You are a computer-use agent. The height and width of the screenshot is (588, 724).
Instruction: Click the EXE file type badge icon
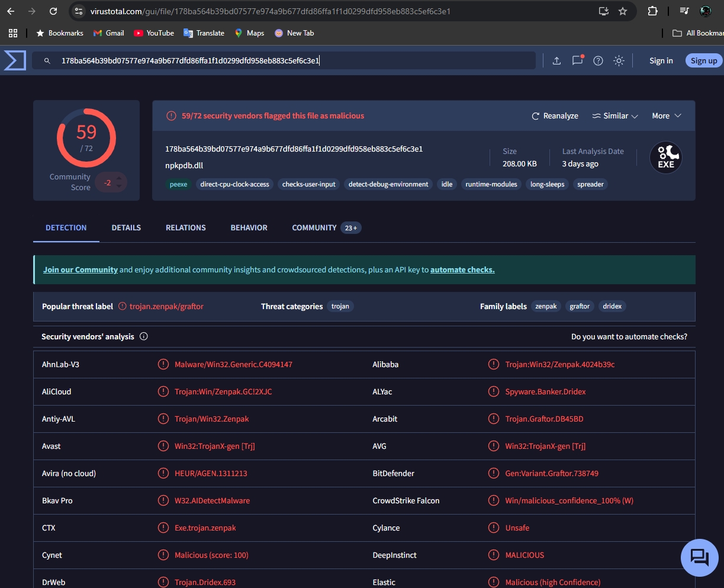(x=665, y=158)
